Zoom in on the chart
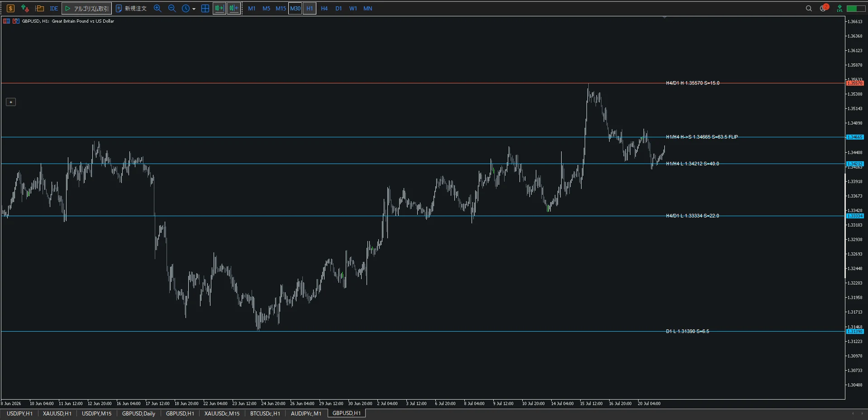The height and width of the screenshot is (420, 868). tap(157, 8)
